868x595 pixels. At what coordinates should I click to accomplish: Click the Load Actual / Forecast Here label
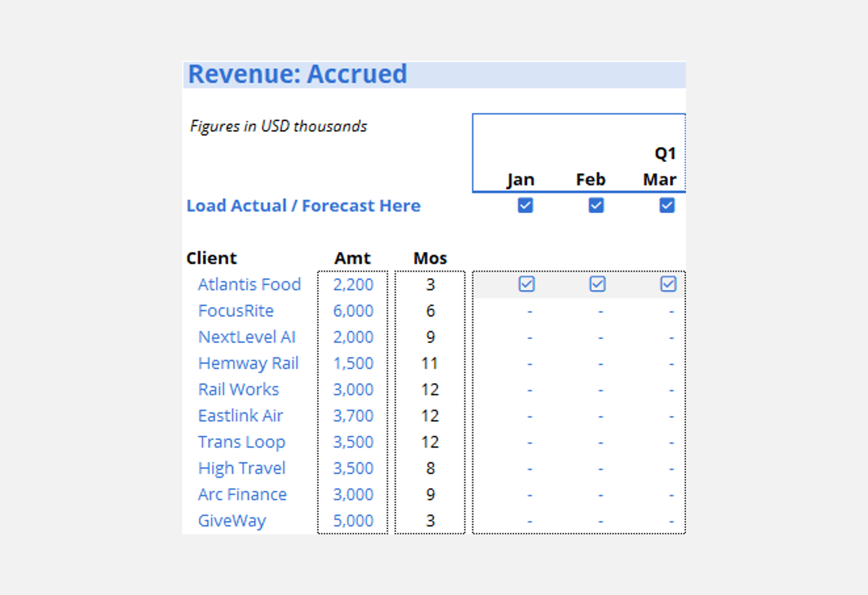pyautogui.click(x=303, y=206)
